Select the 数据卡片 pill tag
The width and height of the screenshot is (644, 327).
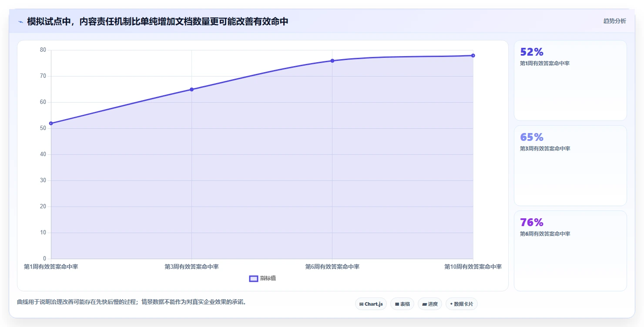pyautogui.click(x=462, y=304)
